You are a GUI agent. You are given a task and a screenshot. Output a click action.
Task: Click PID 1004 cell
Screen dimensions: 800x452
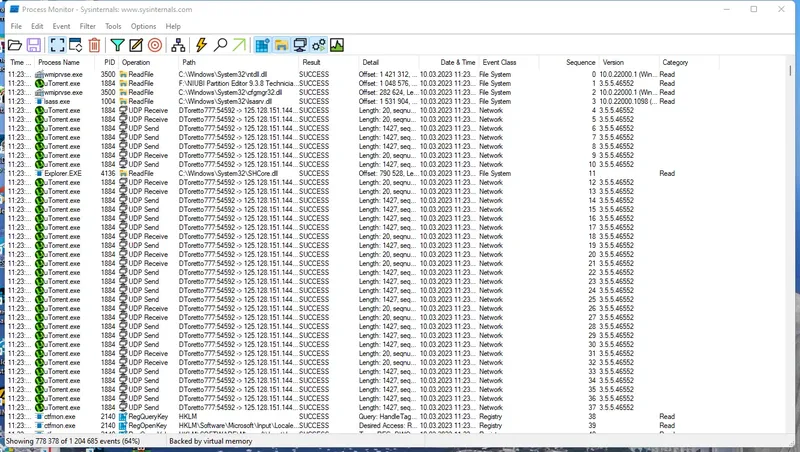(108, 102)
